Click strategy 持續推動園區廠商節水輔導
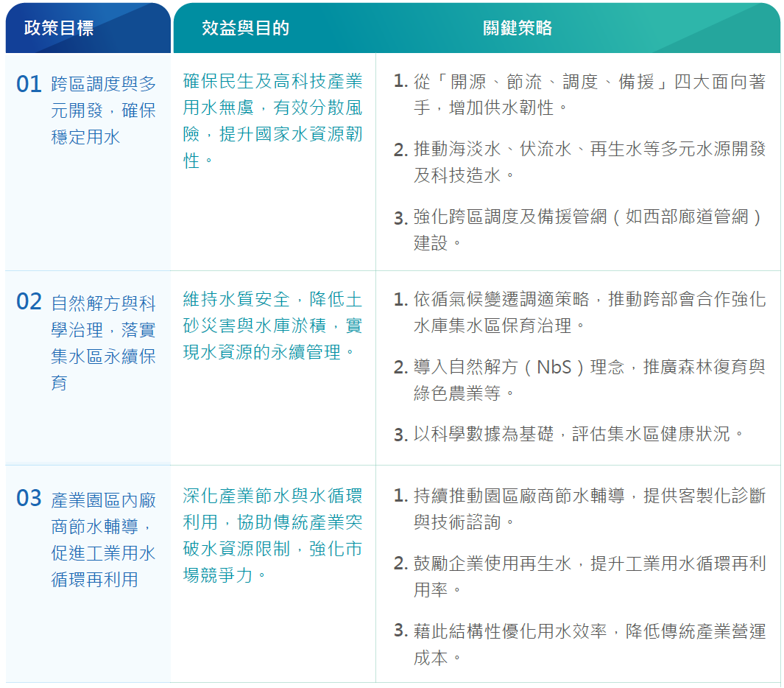 tap(590, 509)
